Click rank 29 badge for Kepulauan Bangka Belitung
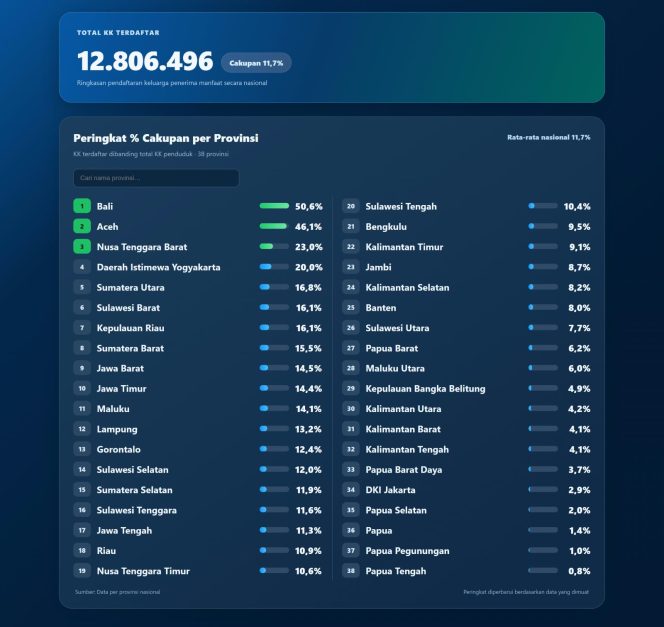The height and width of the screenshot is (627, 664). click(351, 389)
